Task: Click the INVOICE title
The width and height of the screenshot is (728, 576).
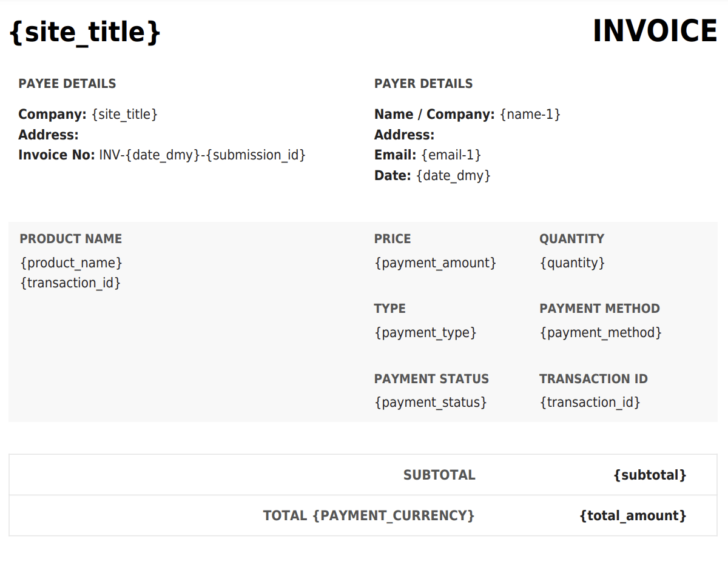Action: [x=655, y=31]
